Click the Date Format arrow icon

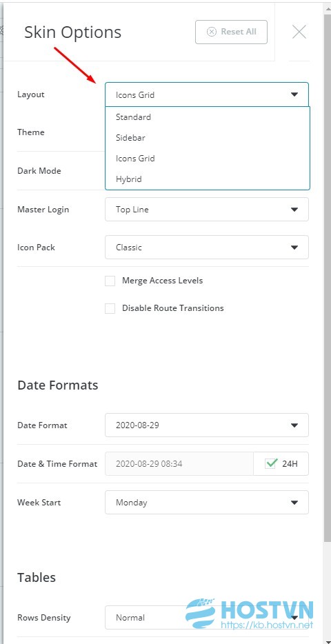[x=294, y=425]
